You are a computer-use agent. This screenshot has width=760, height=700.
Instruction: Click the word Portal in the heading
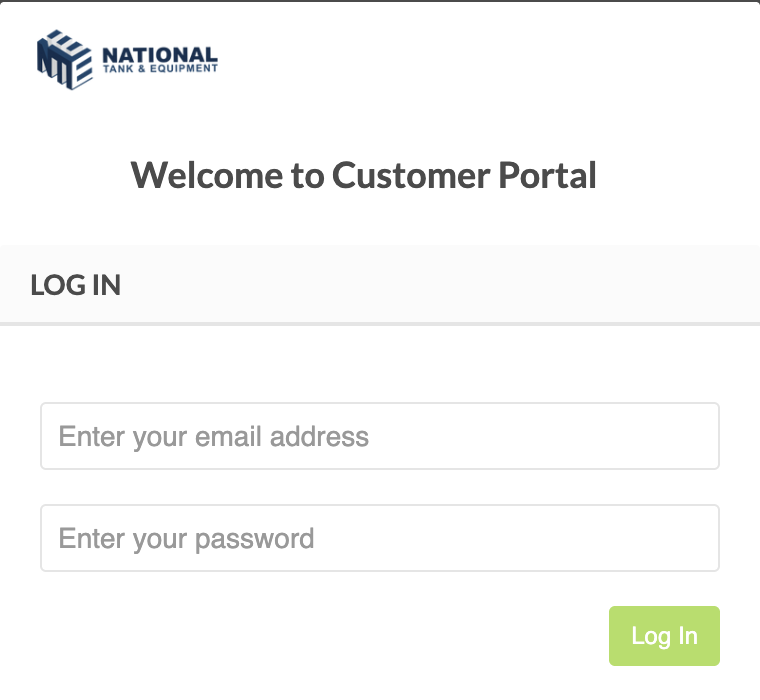[547, 175]
